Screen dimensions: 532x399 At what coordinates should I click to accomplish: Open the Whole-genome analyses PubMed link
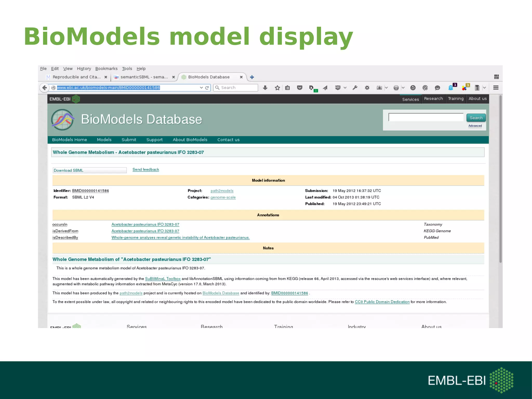tap(181, 237)
